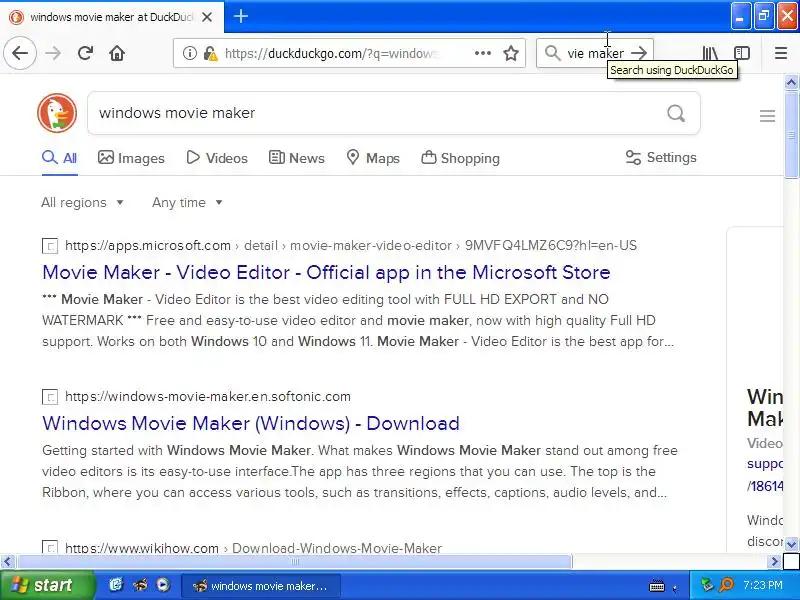
Task: Open a new tab with the plus button
Action: pyautogui.click(x=241, y=16)
